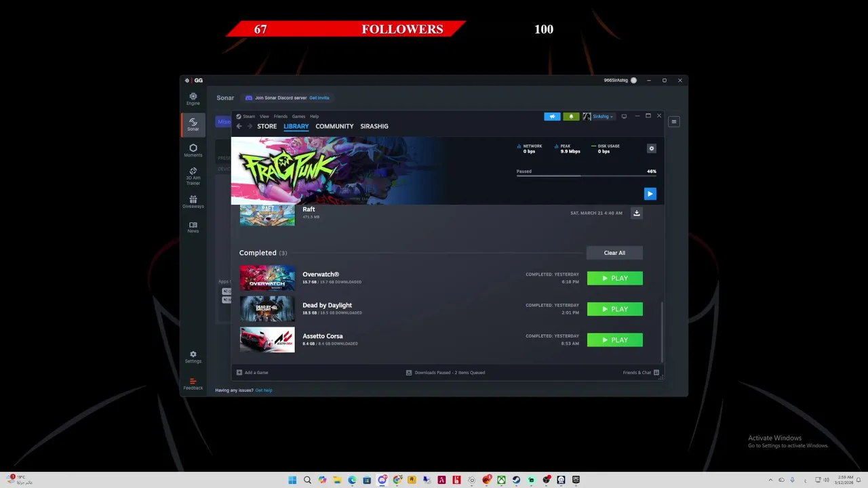This screenshot has width=868, height=488.
Task: Open Friends & Chat icon in Steam
Action: [656, 372]
